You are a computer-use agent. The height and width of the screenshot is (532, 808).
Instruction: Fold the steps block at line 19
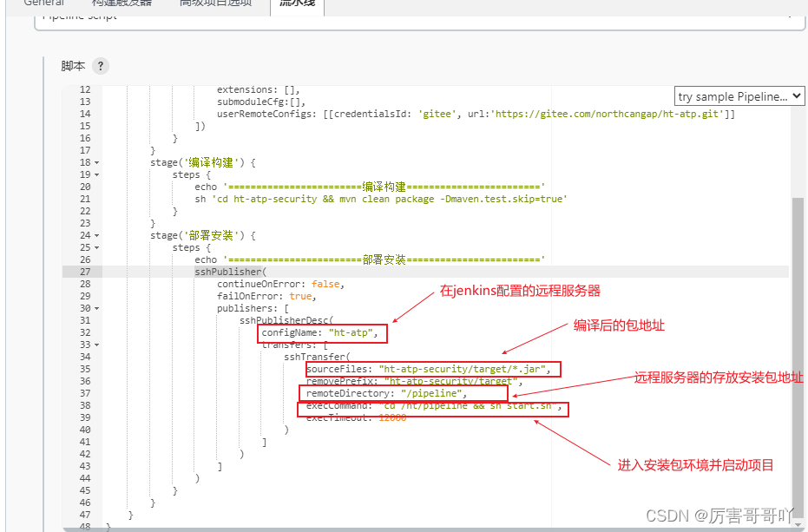96,174
